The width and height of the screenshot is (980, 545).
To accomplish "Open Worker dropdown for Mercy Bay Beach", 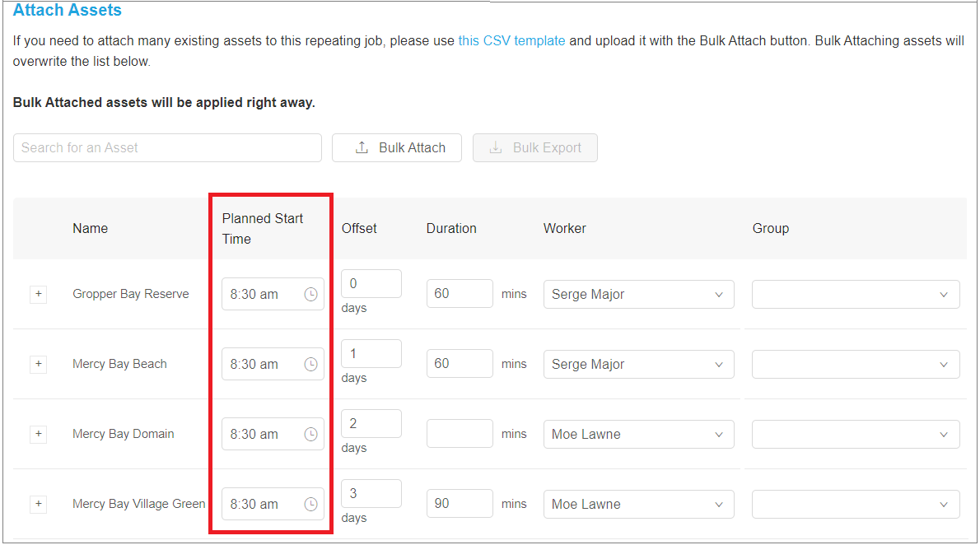I will pos(639,365).
